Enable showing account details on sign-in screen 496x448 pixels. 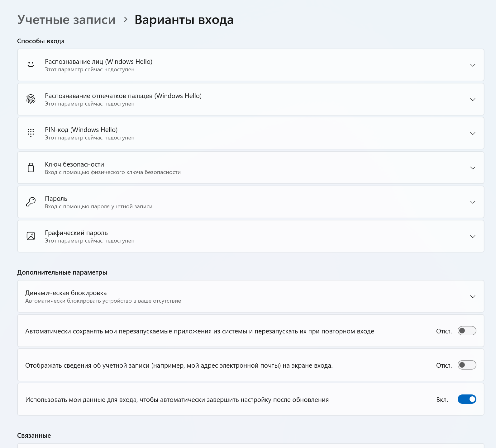466,365
